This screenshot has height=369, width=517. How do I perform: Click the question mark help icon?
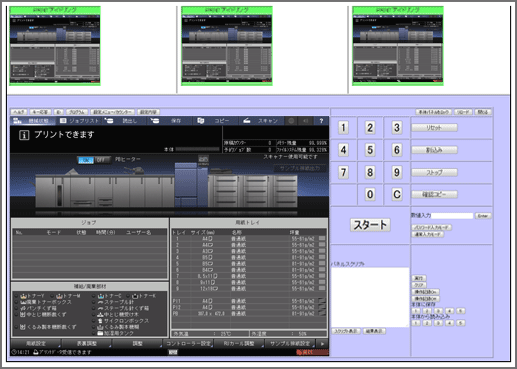321,121
